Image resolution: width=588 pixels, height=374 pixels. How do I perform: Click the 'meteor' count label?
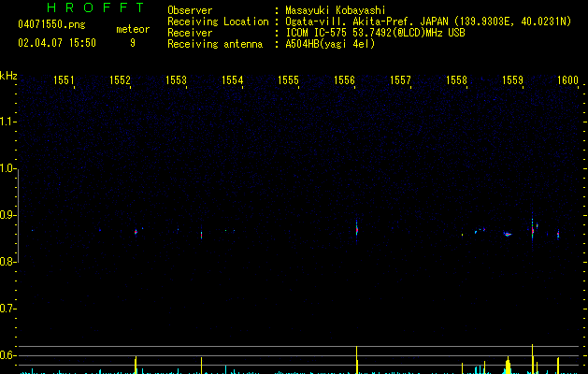click(x=133, y=29)
